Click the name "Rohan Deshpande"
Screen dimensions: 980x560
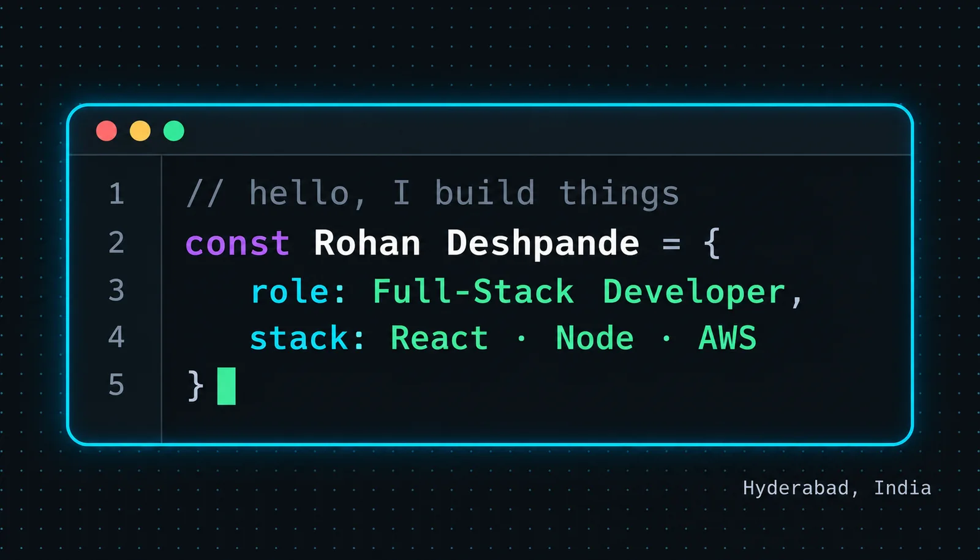[477, 244]
